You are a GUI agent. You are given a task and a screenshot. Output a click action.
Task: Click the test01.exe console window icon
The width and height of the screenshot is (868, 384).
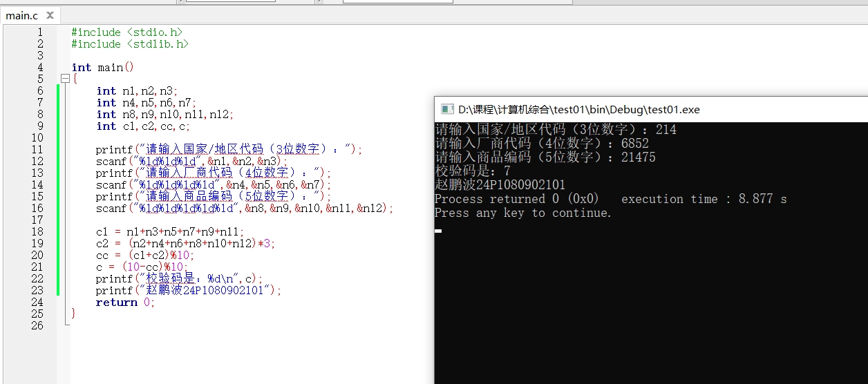pos(447,109)
